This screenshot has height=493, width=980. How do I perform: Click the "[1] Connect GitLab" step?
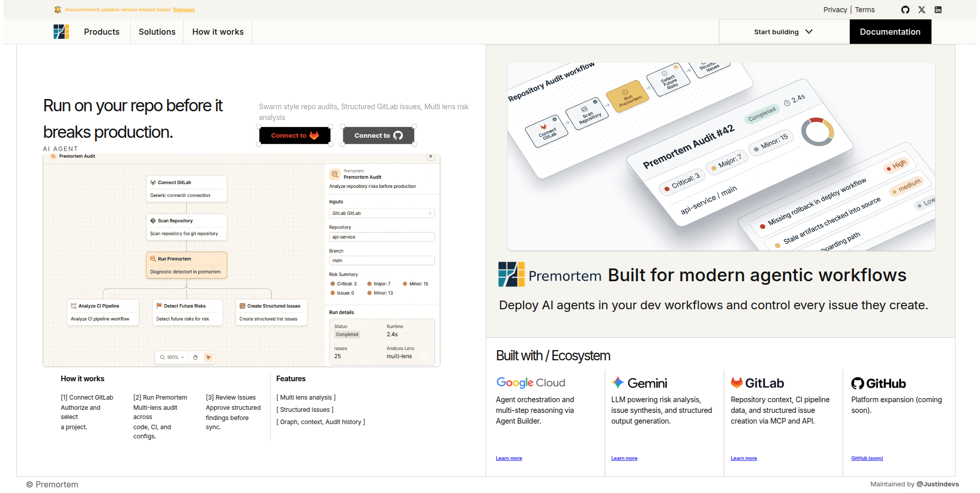(87, 398)
